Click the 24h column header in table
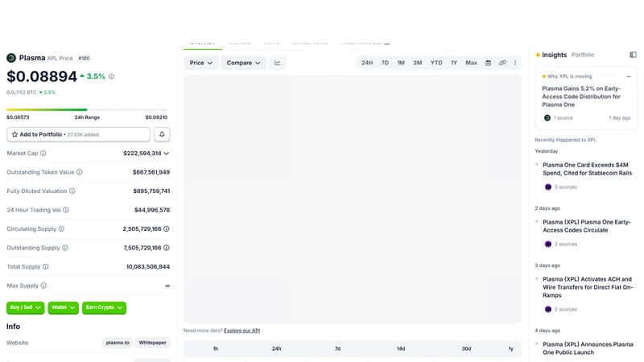 click(x=276, y=348)
